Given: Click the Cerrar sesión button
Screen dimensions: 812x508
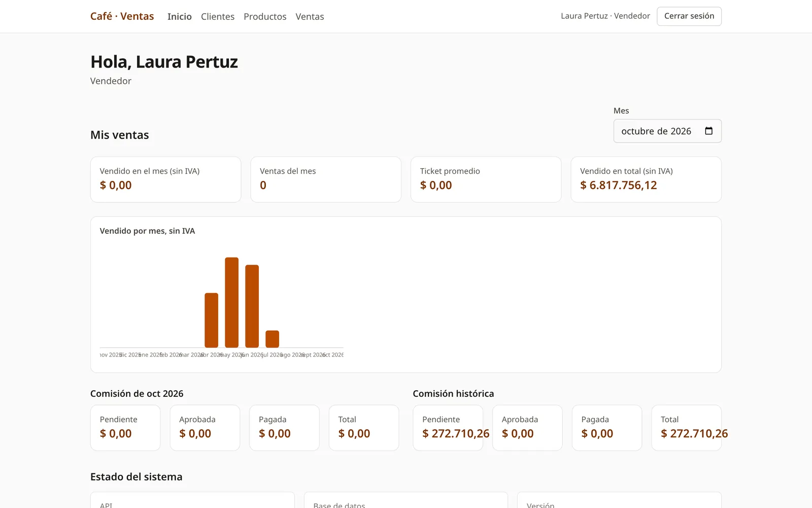Looking at the screenshot, I should click(689, 16).
